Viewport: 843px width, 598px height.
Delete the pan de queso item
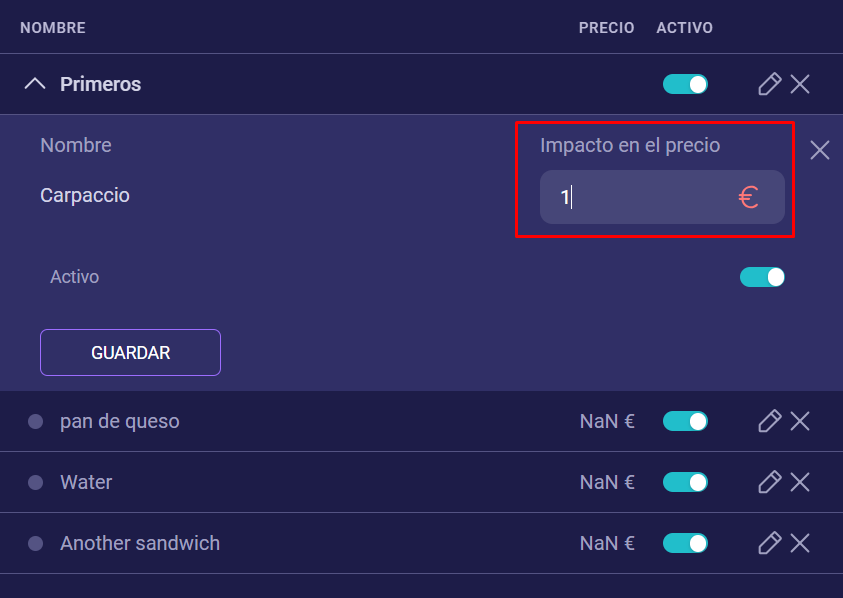pos(800,421)
